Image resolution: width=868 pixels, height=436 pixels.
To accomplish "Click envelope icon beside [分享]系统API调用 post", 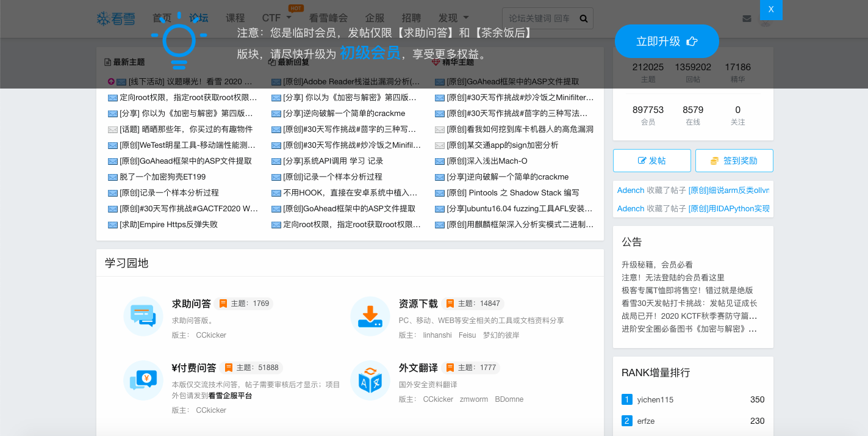I will pos(276,161).
